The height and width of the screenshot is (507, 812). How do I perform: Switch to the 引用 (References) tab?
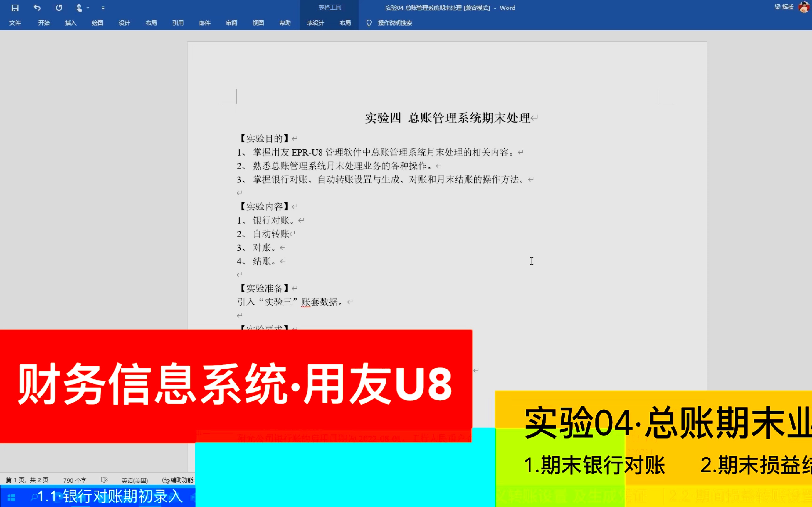178,23
